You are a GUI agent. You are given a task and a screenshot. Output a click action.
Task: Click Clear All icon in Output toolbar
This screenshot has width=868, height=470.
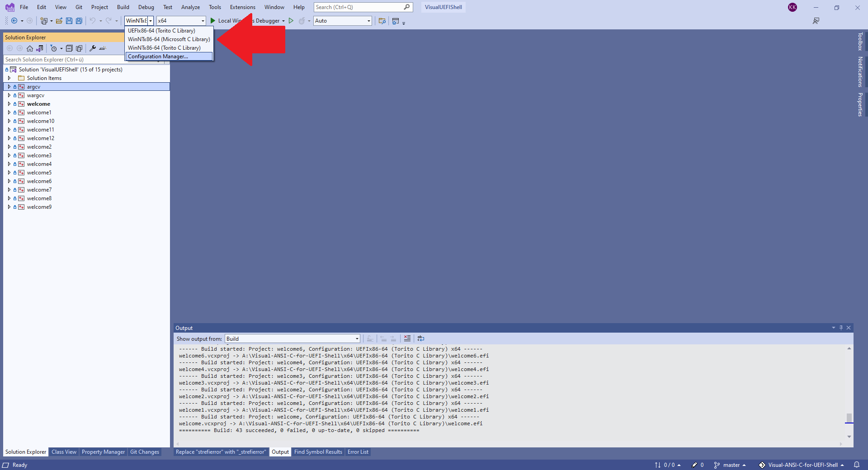(x=407, y=338)
